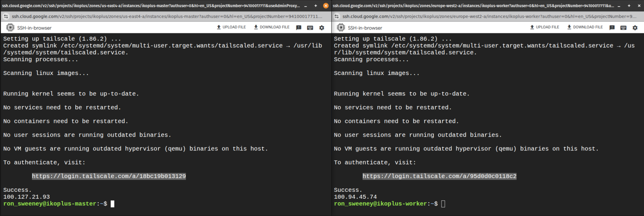This screenshot has height=216, width=644.
Task: Click the 'Created symlink' line in worker terminal
Action: pos(484,46)
